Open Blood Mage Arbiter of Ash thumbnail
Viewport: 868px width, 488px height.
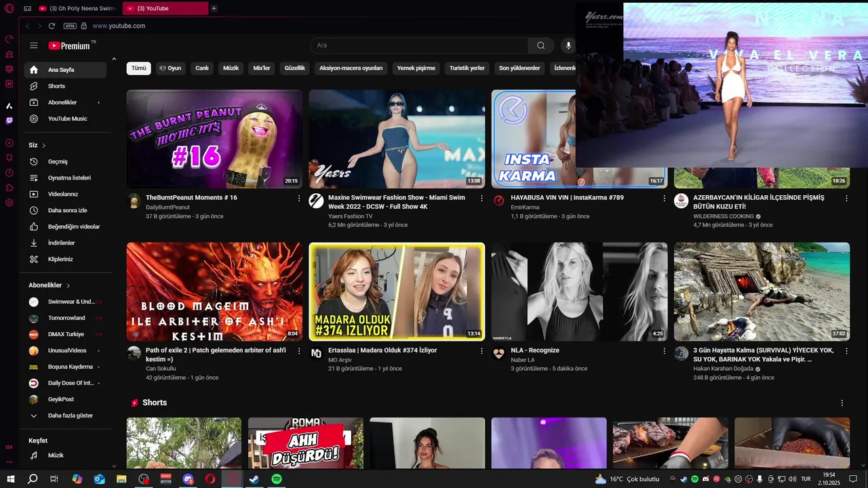point(214,291)
